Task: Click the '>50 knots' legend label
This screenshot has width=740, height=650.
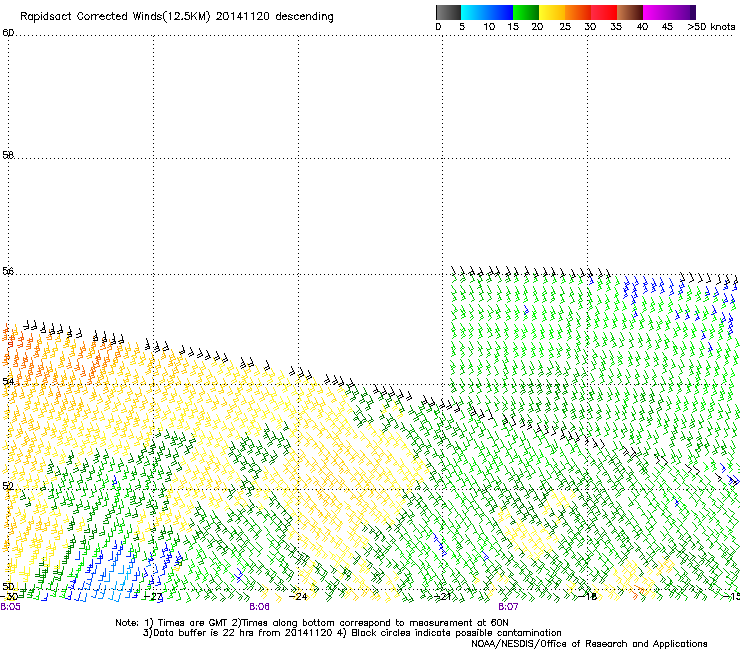Action: point(711,27)
